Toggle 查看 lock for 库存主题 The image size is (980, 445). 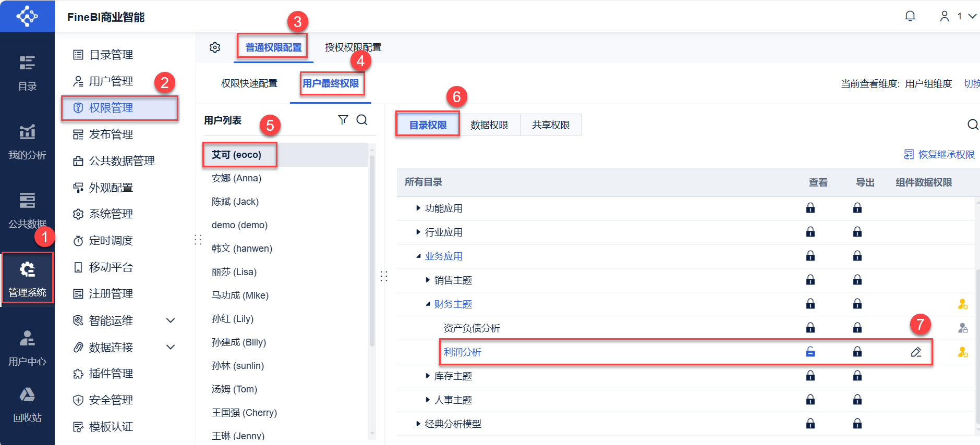point(810,376)
